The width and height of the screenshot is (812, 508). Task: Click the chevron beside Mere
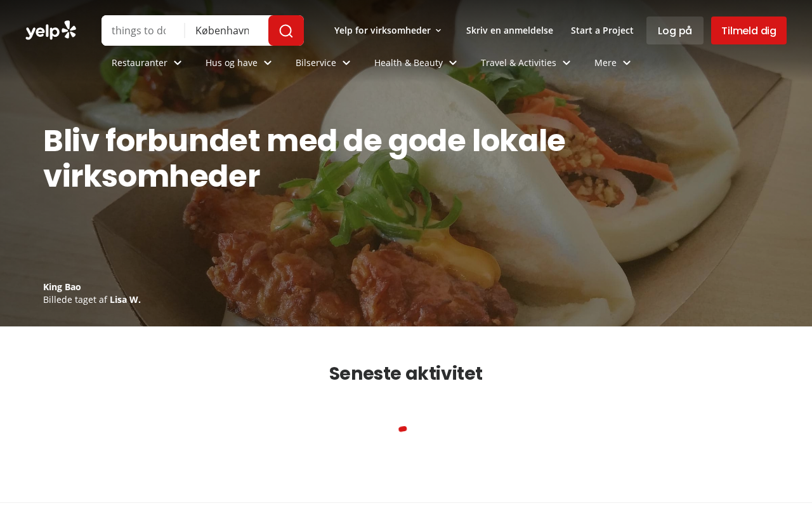pos(627,63)
